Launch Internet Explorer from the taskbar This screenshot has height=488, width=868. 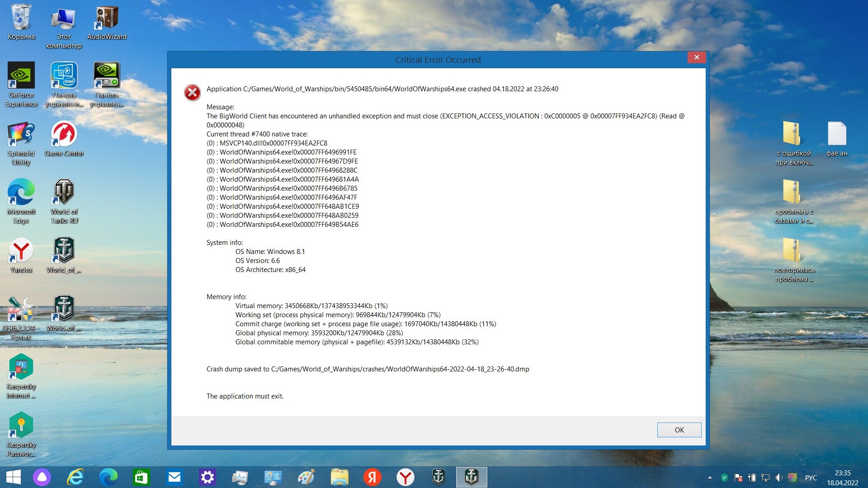(75, 477)
